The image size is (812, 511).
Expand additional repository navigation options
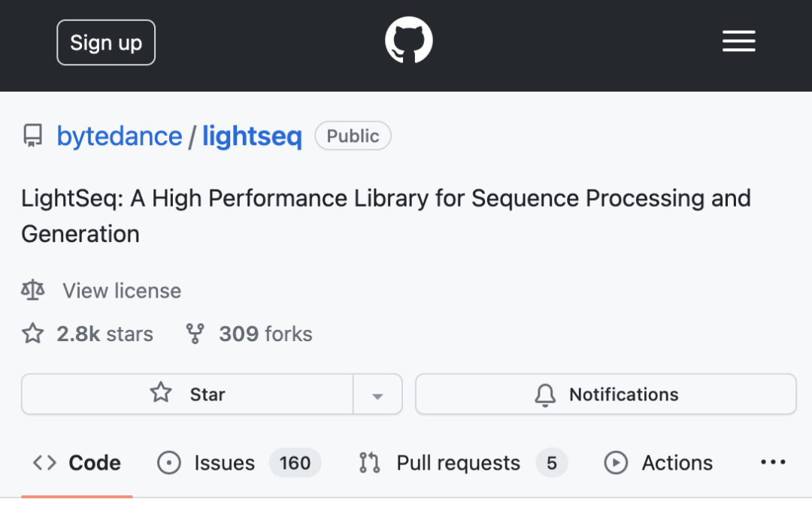pos(773,463)
